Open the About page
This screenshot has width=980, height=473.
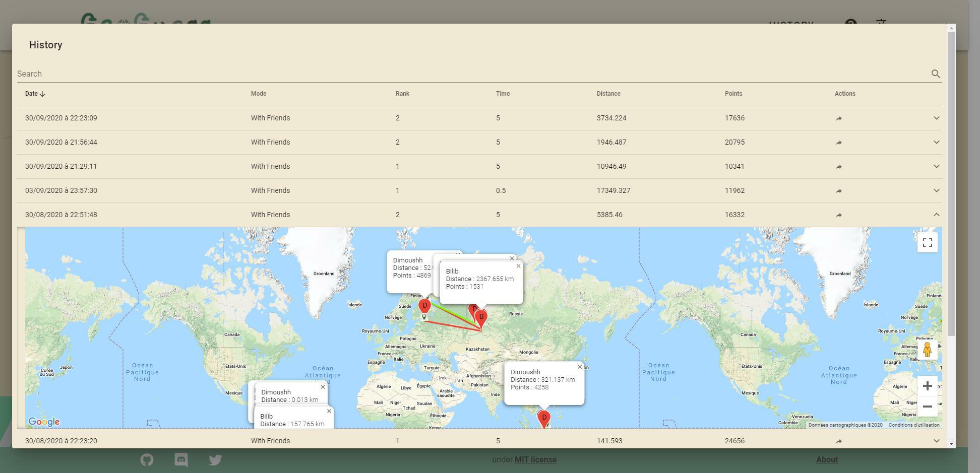[x=827, y=459]
